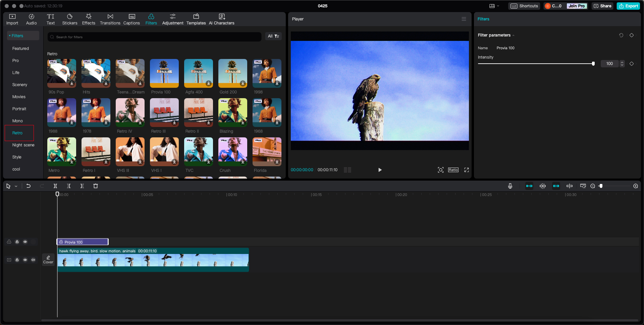Switch to the Transitions tab
Image resolution: width=644 pixels, height=325 pixels.
110,19
